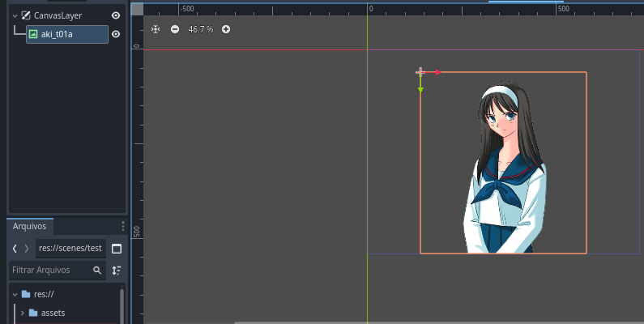
Task: Click the res://scenes/test path field
Action: pyautogui.click(x=70, y=248)
